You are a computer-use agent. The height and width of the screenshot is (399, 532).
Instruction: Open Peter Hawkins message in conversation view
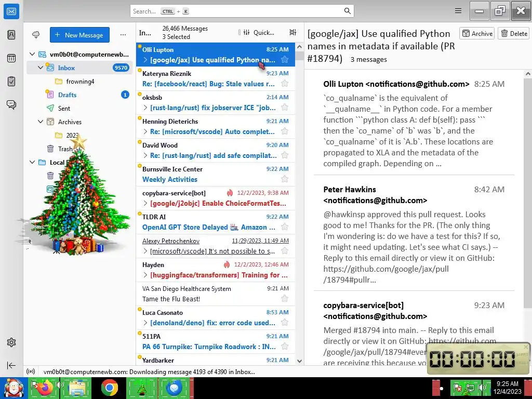414,233
